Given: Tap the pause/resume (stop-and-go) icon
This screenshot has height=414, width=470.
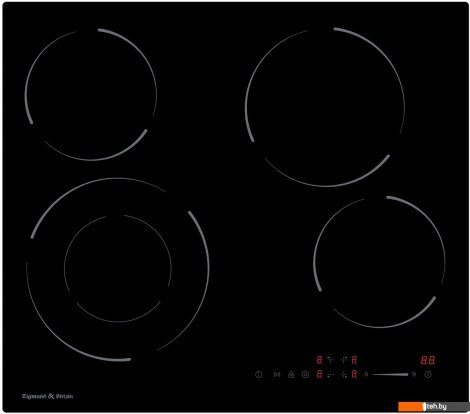Looking at the screenshot, I should (277, 374).
